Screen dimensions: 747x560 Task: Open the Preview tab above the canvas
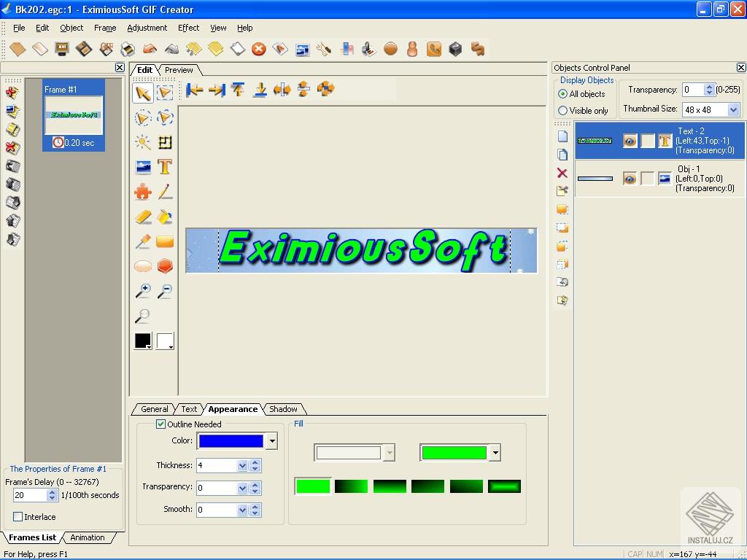click(x=178, y=69)
